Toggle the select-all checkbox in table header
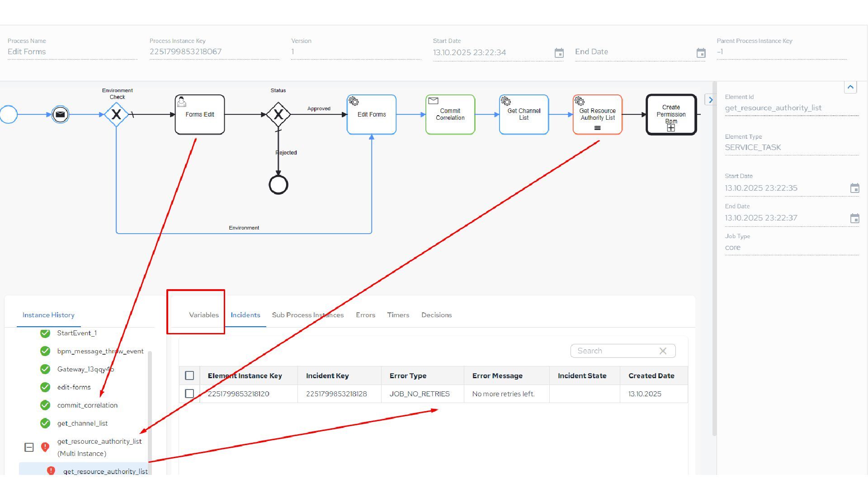The width and height of the screenshot is (868, 488). [x=189, y=375]
